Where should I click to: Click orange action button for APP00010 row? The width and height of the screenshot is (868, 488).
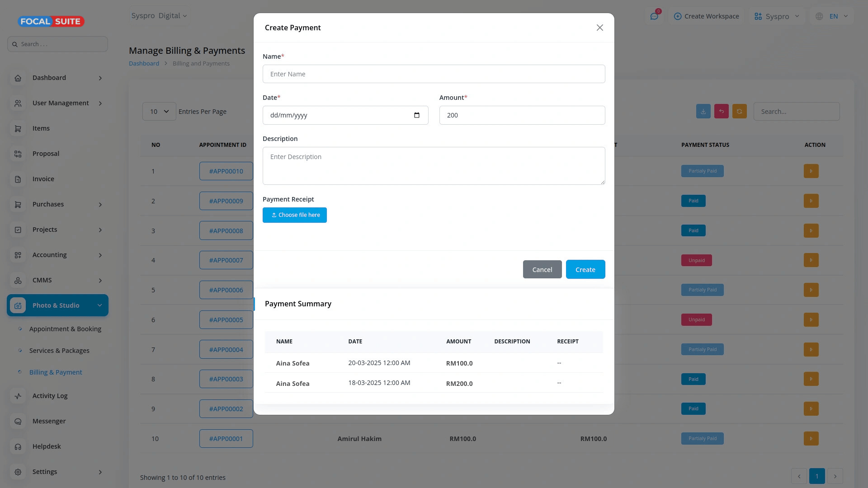pos(811,171)
